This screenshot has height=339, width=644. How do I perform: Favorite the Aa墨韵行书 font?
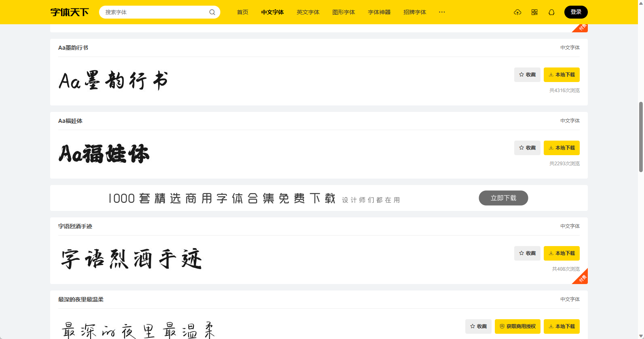tap(527, 75)
